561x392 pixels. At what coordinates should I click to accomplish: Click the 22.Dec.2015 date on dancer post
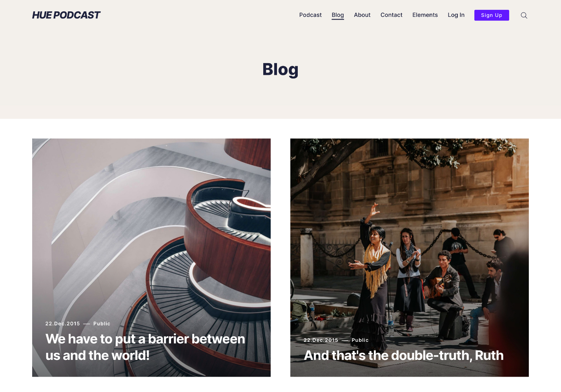[321, 340]
